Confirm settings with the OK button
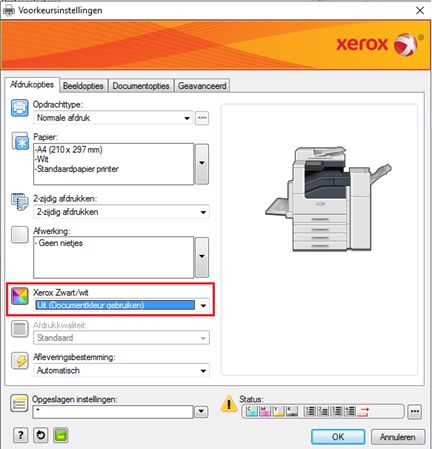 [x=338, y=437]
